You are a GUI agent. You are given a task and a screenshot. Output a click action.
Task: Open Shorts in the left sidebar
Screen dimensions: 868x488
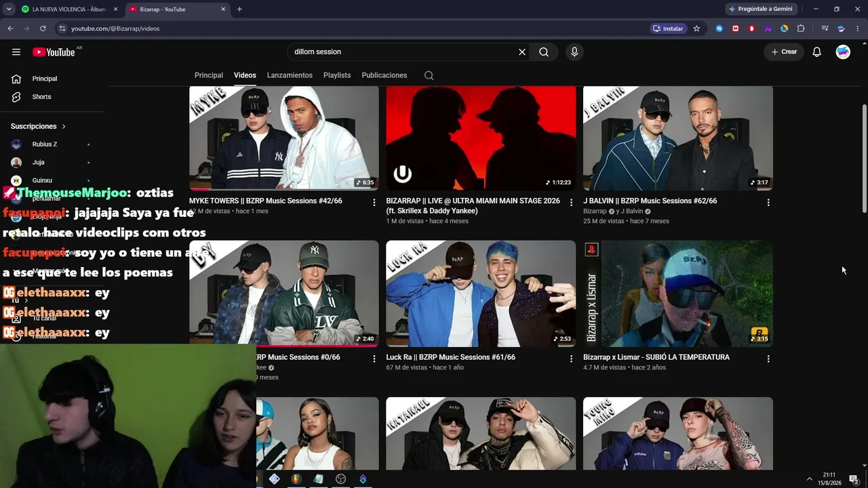tap(42, 97)
